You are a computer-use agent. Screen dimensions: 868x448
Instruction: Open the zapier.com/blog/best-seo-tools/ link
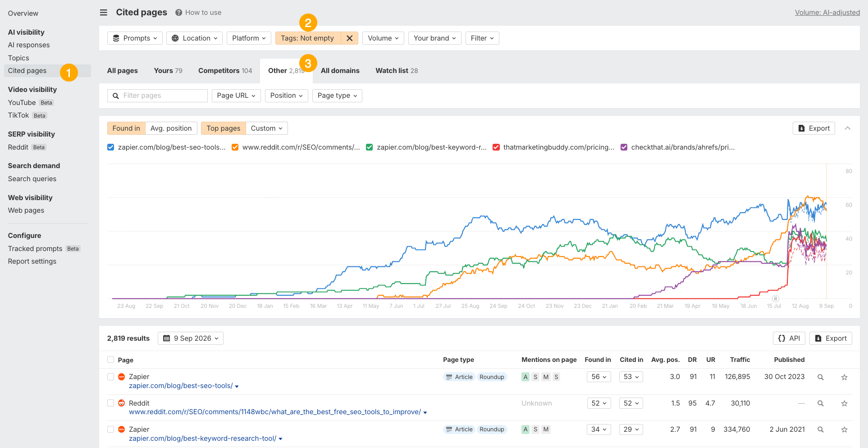coord(181,386)
